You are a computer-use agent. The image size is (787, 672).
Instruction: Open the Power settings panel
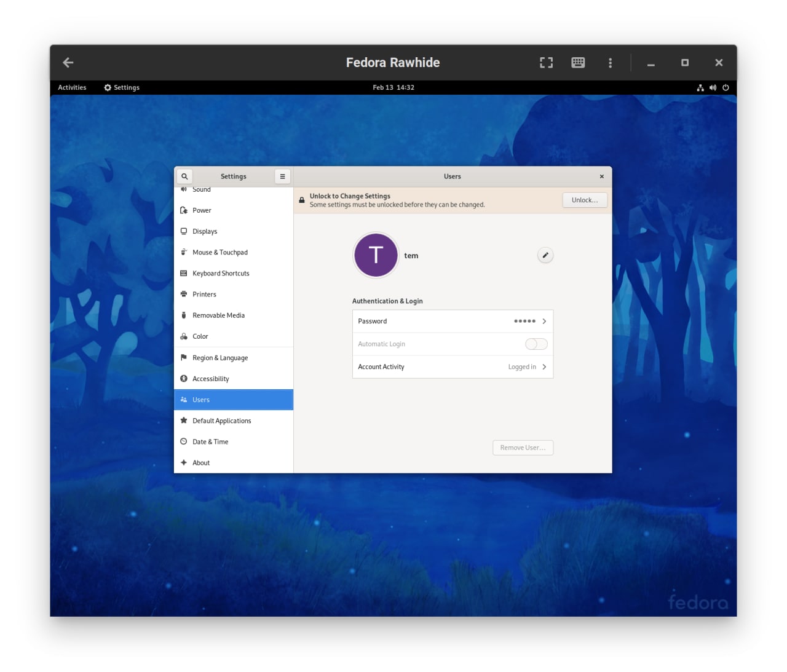pyautogui.click(x=234, y=210)
